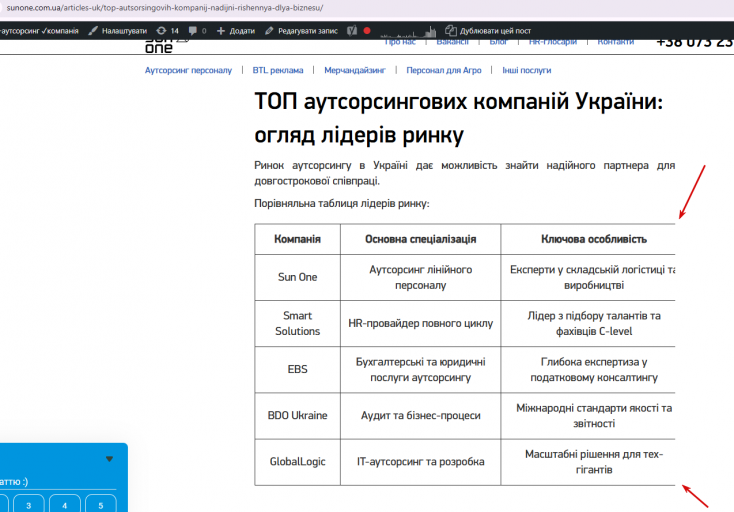Click the Ключова особливість column header

(x=588, y=239)
